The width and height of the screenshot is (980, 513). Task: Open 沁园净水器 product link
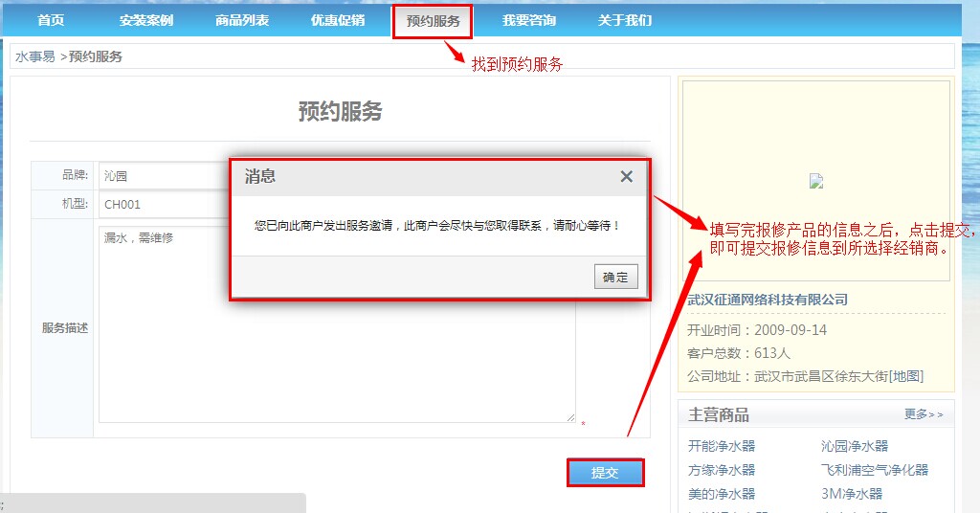[x=855, y=446]
